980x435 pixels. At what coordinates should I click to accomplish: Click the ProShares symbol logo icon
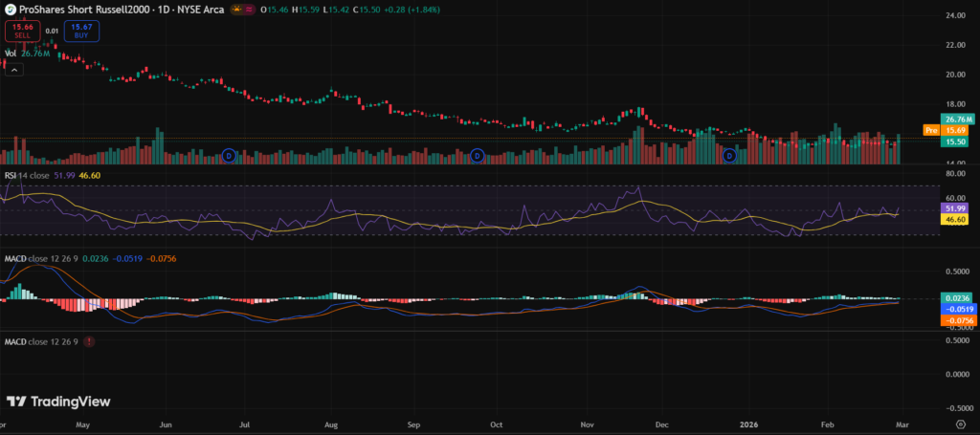(x=9, y=8)
